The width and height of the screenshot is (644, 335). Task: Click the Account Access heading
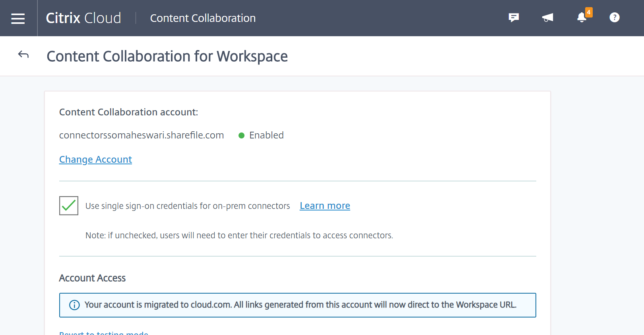click(x=92, y=278)
